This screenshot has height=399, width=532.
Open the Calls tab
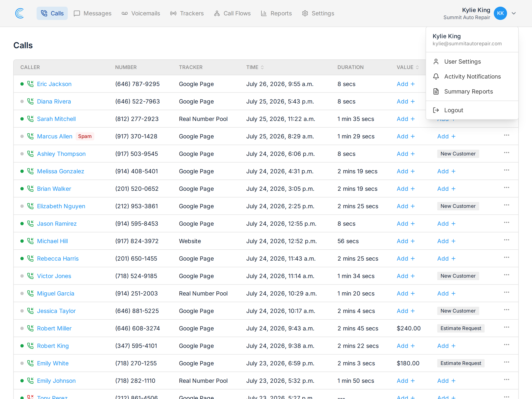coord(52,13)
